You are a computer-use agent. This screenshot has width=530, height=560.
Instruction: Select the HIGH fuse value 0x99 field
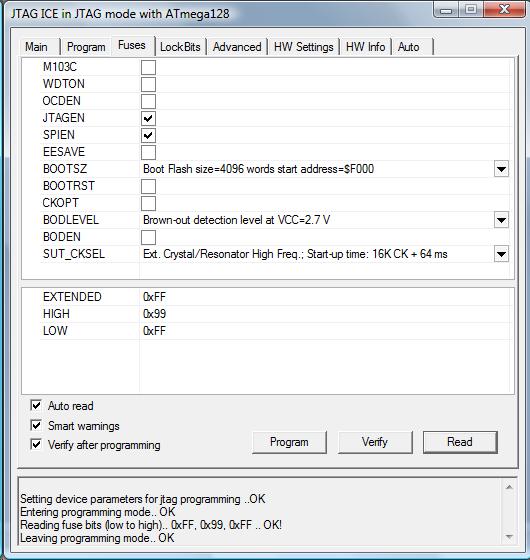325,314
